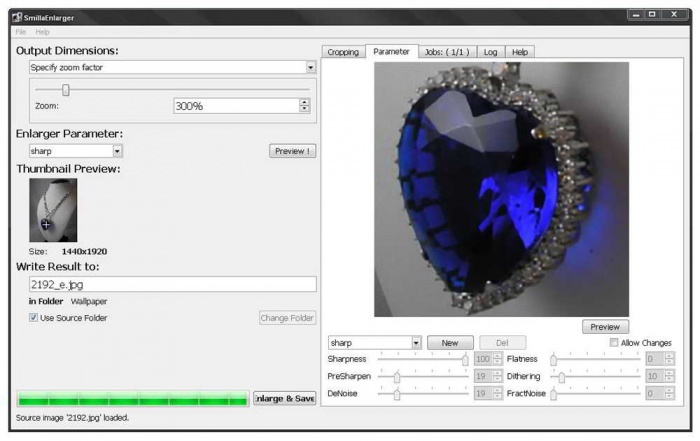The image size is (700, 441).
Task: Switch to the Jobs tab
Action: 446,52
